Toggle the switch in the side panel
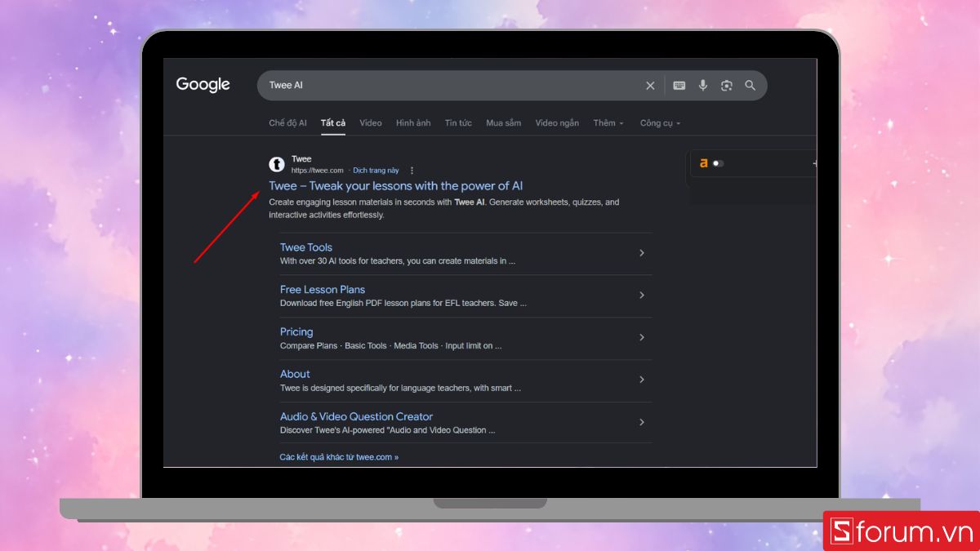 [x=718, y=163]
